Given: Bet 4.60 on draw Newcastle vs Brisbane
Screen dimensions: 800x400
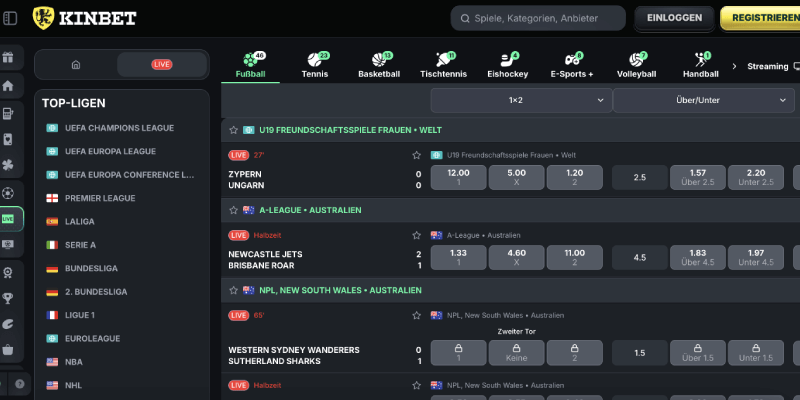Looking at the screenshot, I should pyautogui.click(x=516, y=258).
